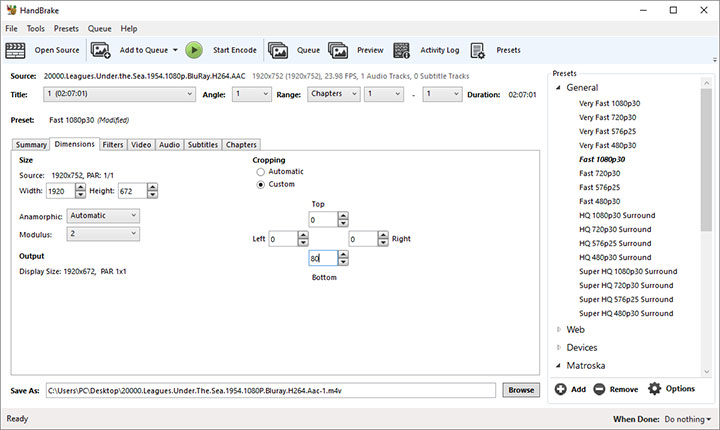Open the Activity Log icon

pos(401,50)
